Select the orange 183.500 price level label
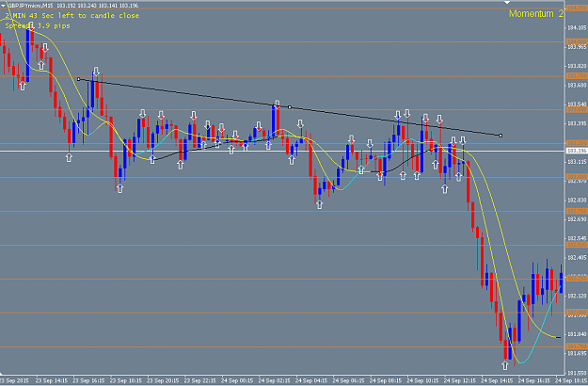Viewport: 588px width, 386px height. point(576,110)
